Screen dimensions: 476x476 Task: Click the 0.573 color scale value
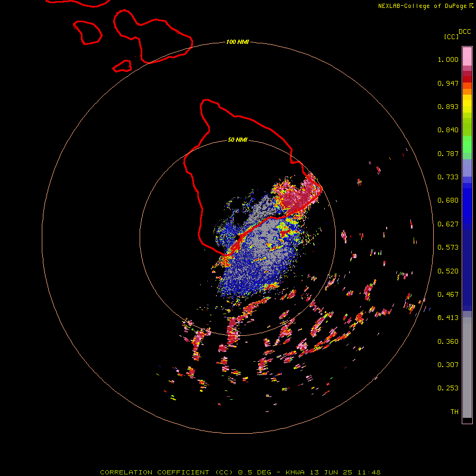pyautogui.click(x=448, y=248)
